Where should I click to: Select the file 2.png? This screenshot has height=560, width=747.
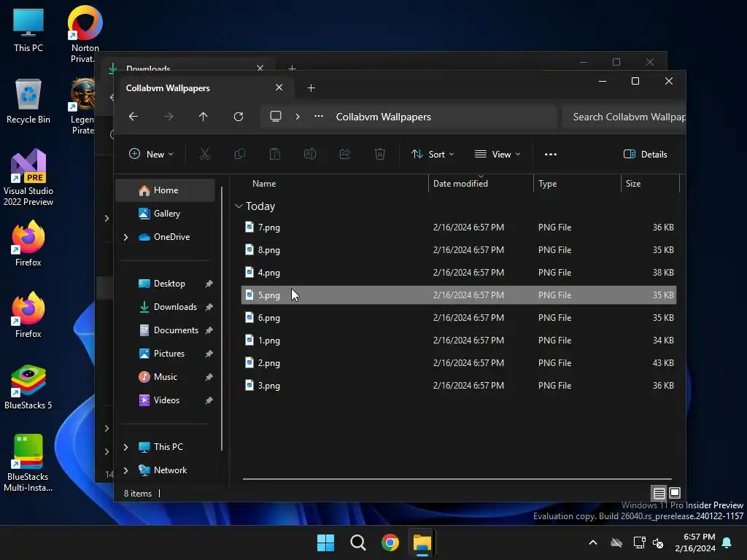(x=458, y=363)
